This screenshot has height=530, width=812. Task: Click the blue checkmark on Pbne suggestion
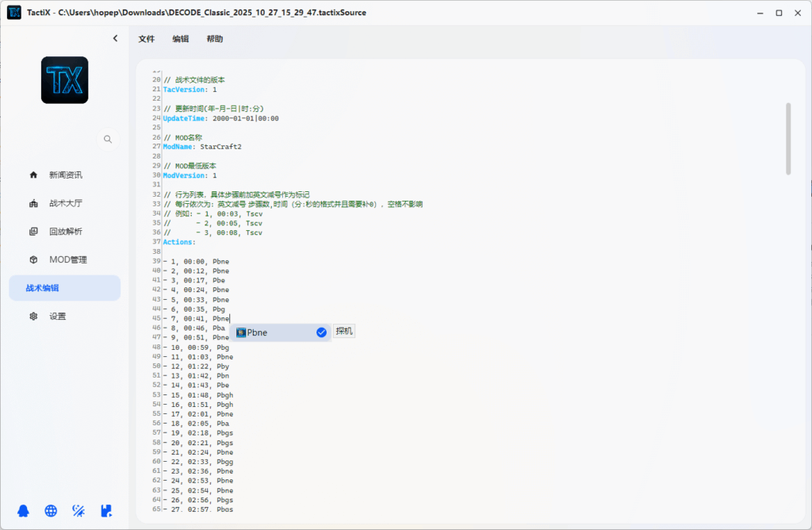321,332
